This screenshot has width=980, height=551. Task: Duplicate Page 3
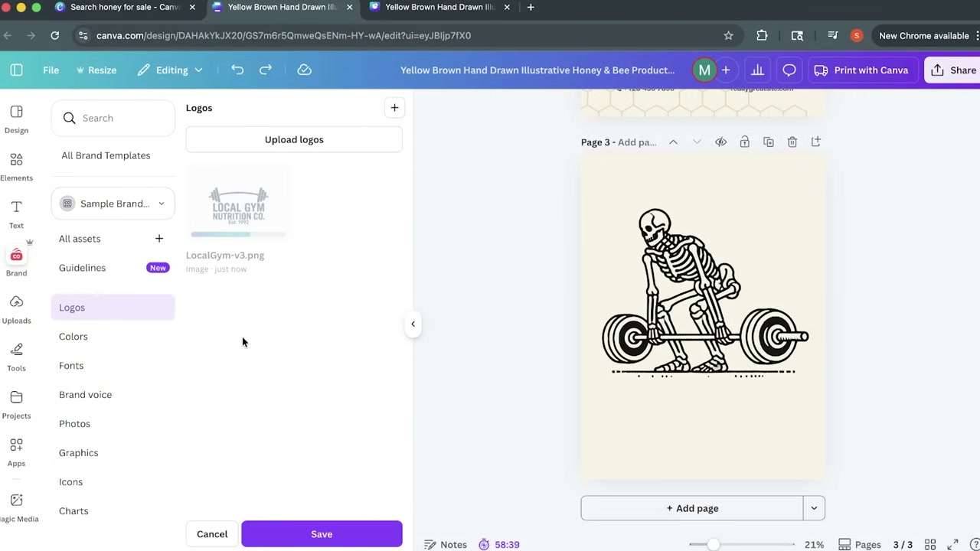point(769,142)
